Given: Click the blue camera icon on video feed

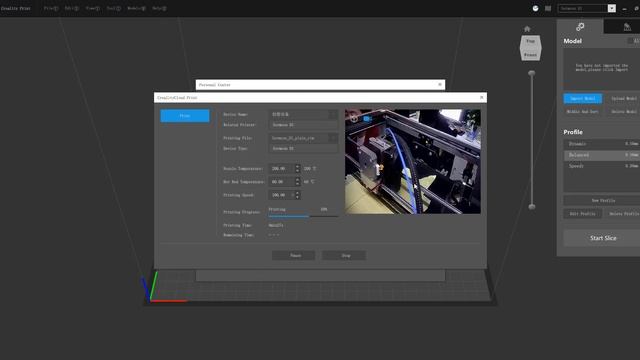Looking at the screenshot, I should pos(367,118).
